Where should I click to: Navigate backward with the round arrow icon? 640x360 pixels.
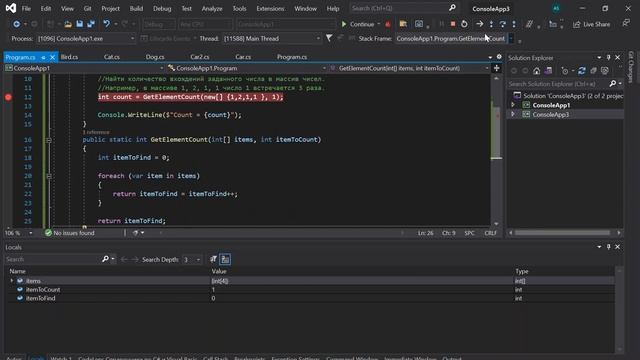[x=16, y=24]
